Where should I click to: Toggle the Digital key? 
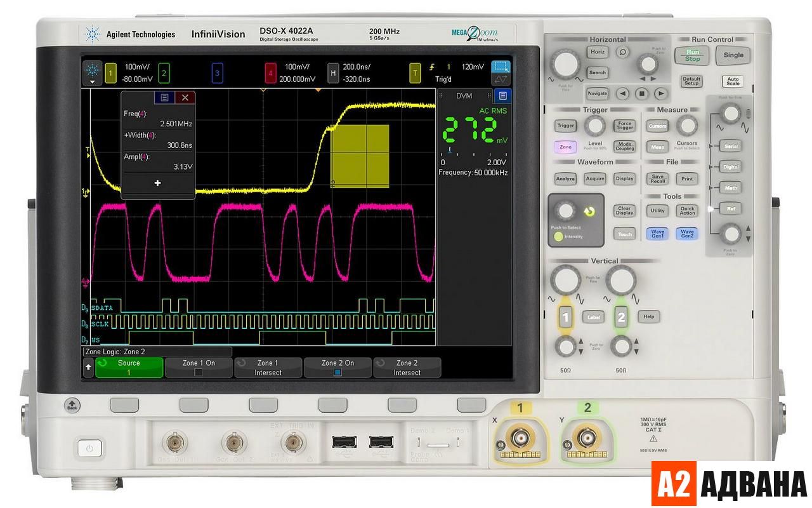(731, 167)
